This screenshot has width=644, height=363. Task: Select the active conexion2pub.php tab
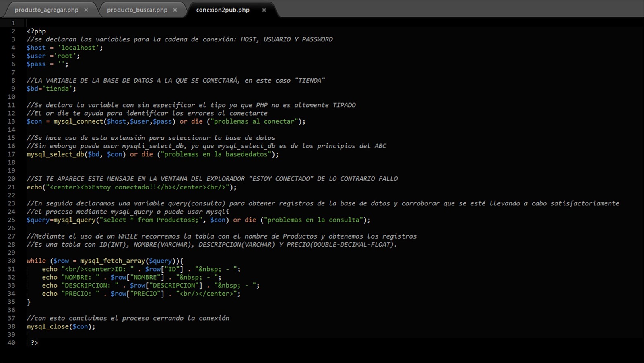(x=223, y=10)
